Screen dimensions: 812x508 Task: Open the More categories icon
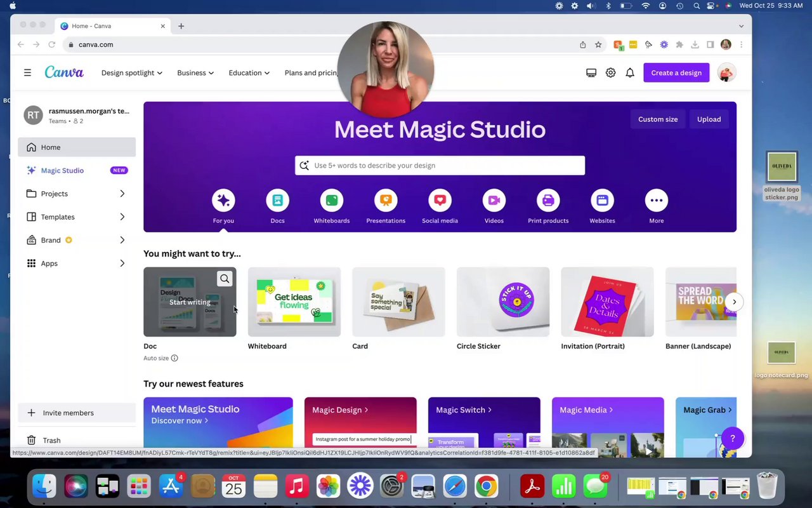[x=657, y=200]
